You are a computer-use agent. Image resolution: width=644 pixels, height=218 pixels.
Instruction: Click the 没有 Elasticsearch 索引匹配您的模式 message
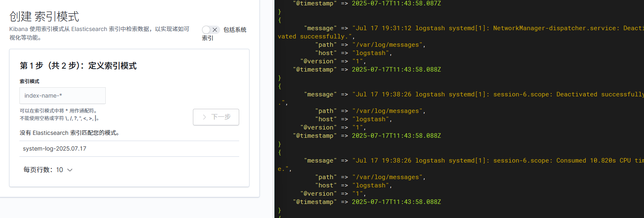pyautogui.click(x=70, y=133)
